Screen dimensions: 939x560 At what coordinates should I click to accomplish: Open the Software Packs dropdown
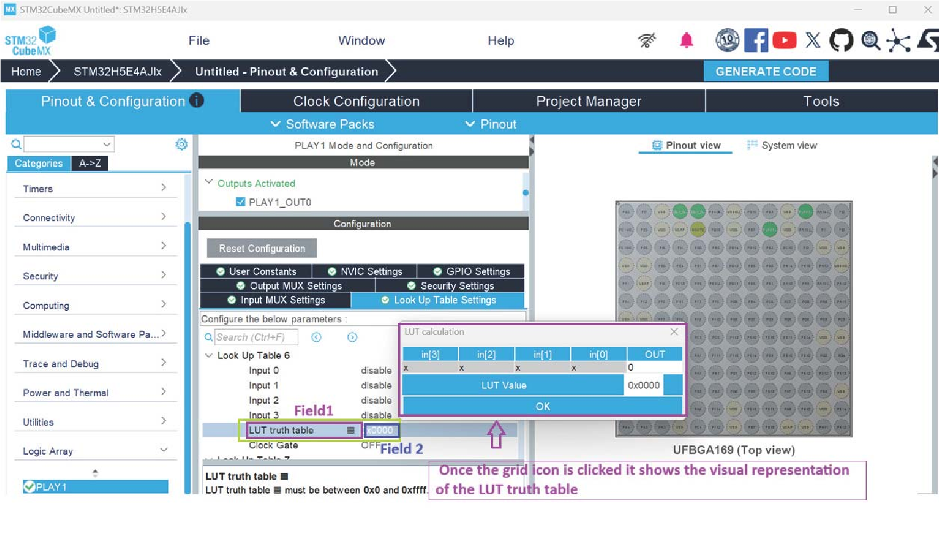[x=322, y=124]
